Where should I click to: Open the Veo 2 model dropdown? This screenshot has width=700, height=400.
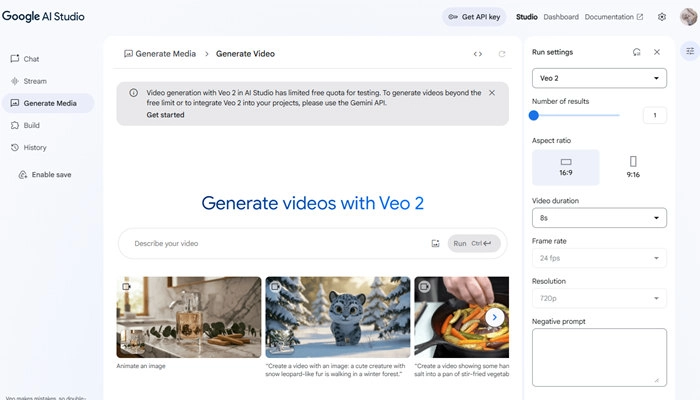[599, 78]
